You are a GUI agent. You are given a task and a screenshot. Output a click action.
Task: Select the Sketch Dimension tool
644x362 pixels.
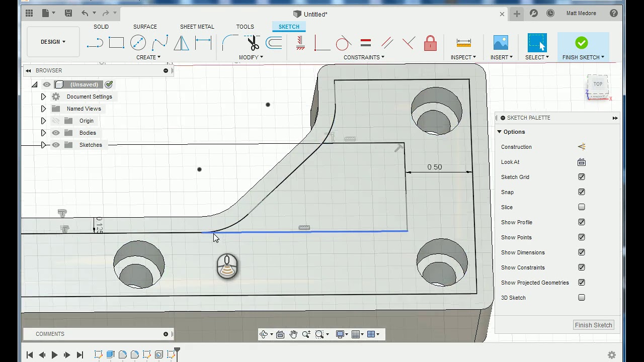click(203, 43)
